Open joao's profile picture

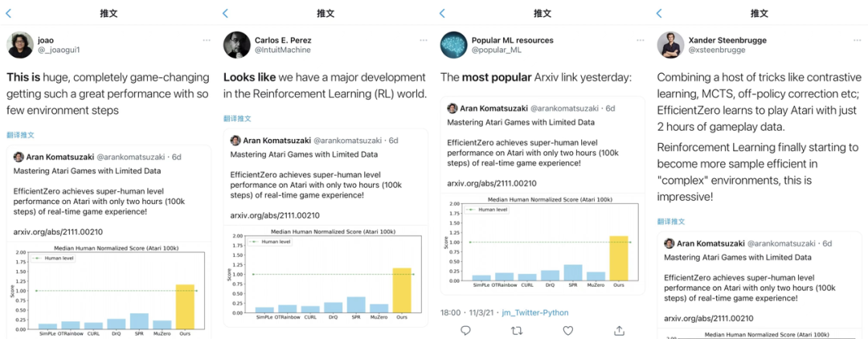click(20, 45)
